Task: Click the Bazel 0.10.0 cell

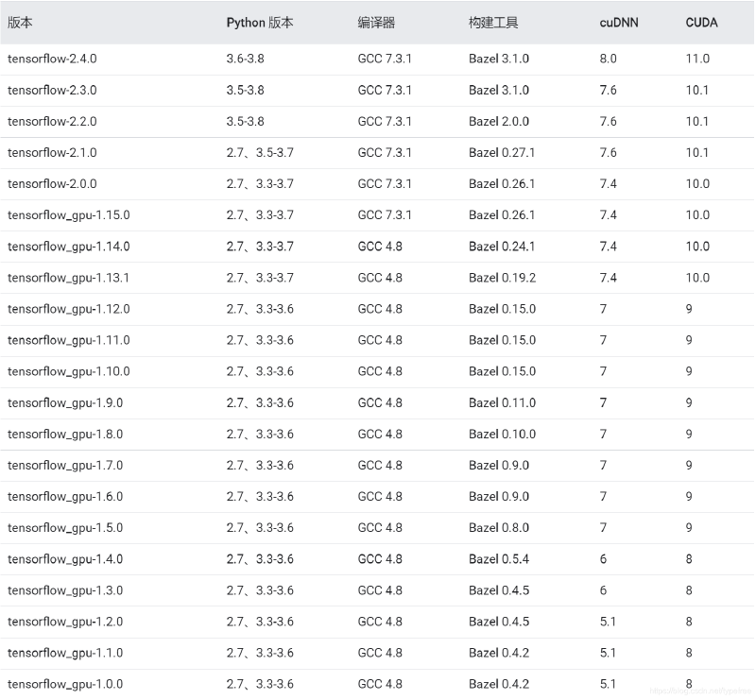Action: 503,435
